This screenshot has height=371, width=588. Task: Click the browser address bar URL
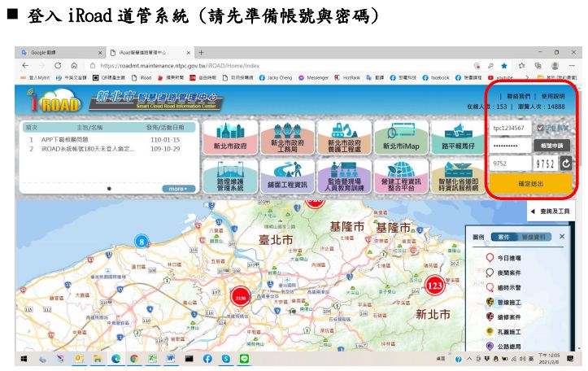[180, 66]
